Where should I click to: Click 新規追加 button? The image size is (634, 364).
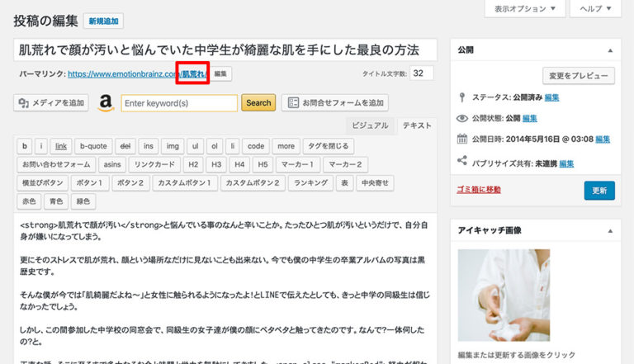(x=103, y=21)
